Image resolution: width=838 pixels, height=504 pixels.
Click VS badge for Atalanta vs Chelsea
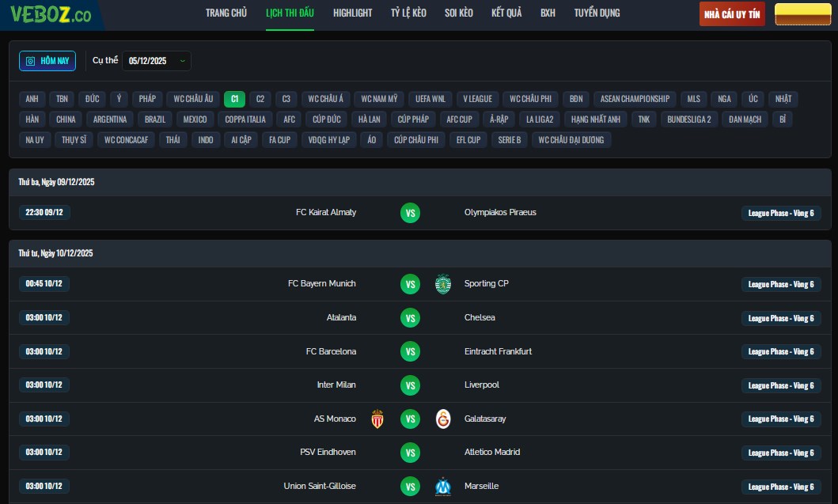tap(410, 318)
